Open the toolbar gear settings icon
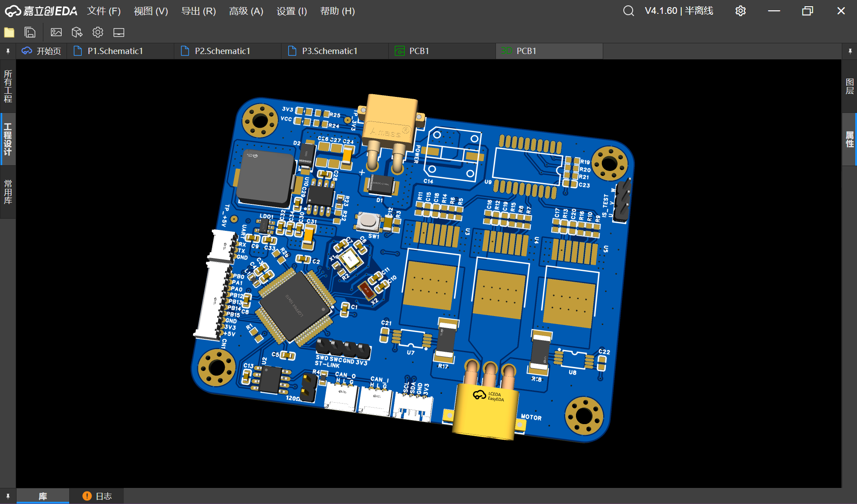857x504 pixels. [98, 32]
